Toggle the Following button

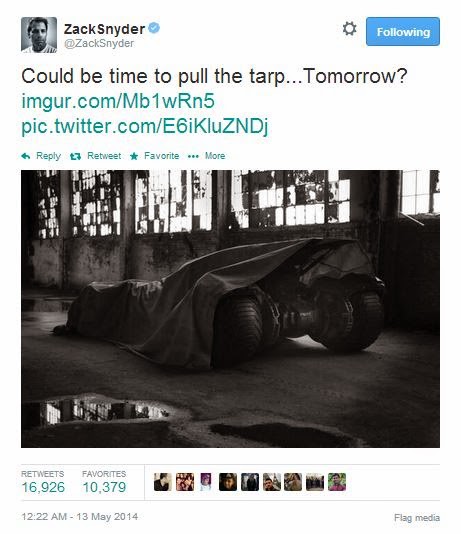[x=403, y=31]
